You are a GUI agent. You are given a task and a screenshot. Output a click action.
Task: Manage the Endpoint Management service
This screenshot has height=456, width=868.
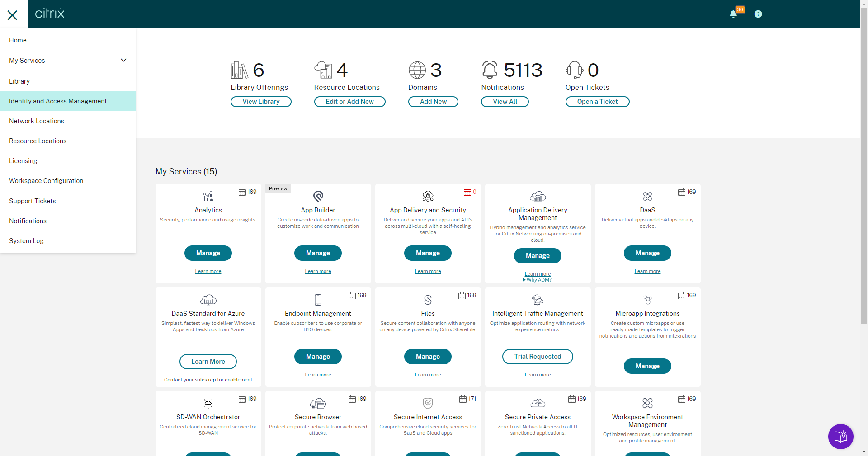click(318, 357)
